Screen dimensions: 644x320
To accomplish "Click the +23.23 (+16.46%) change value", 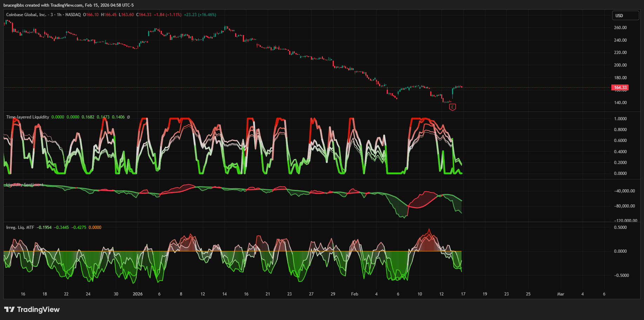I will [x=200, y=15].
